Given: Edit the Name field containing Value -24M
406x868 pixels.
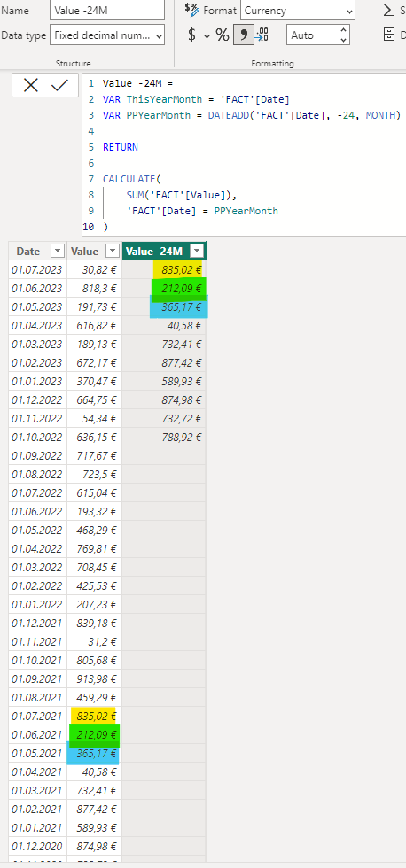Looking at the screenshot, I should click(x=107, y=11).
